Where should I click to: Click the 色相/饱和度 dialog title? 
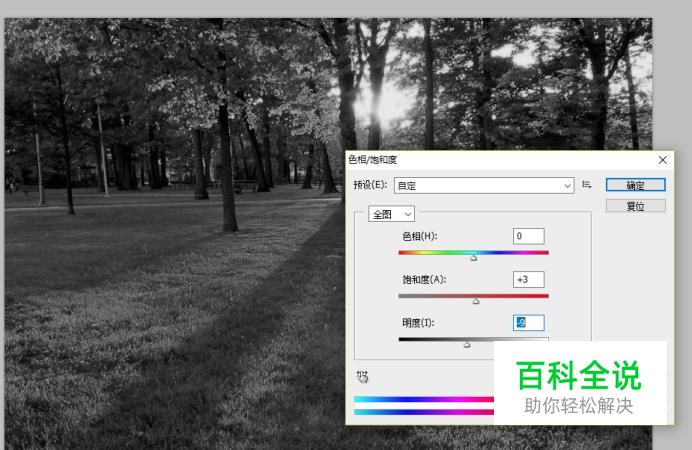(x=373, y=160)
